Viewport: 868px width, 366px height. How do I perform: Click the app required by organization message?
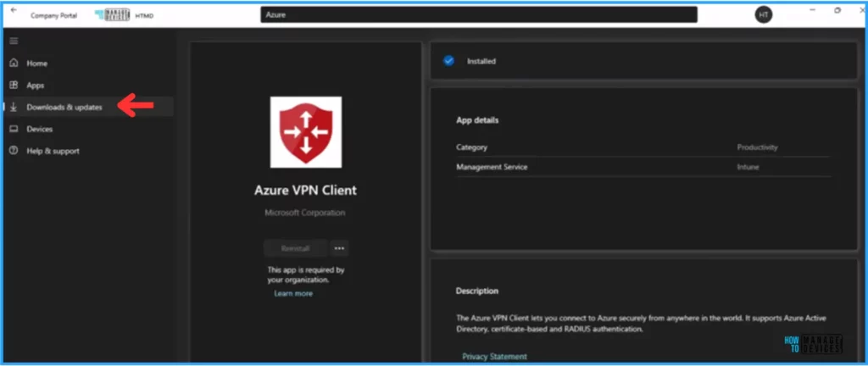click(x=306, y=274)
